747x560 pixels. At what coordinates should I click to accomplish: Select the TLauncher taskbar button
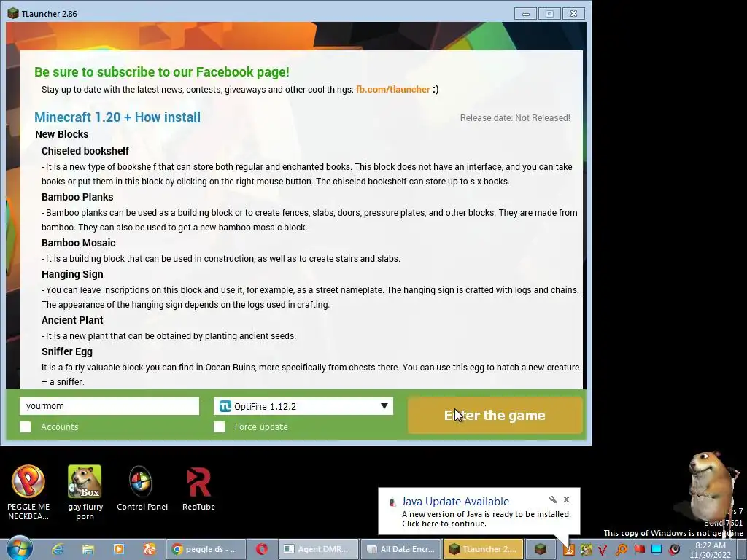(x=484, y=549)
